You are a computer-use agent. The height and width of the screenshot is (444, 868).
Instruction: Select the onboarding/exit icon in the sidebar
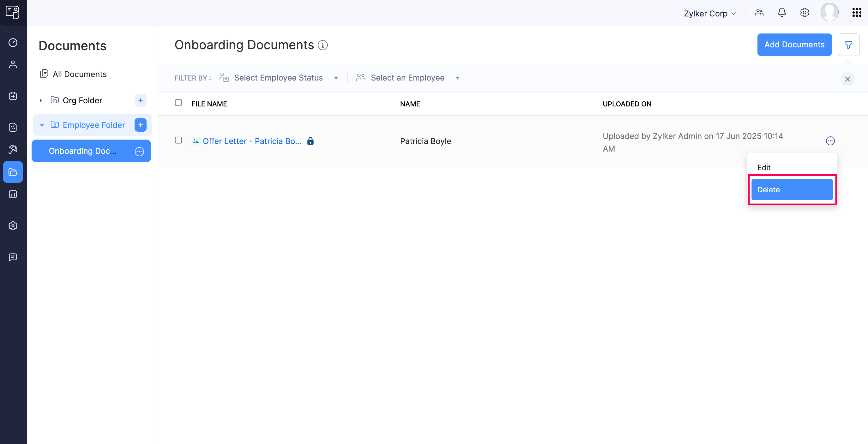(x=13, y=96)
